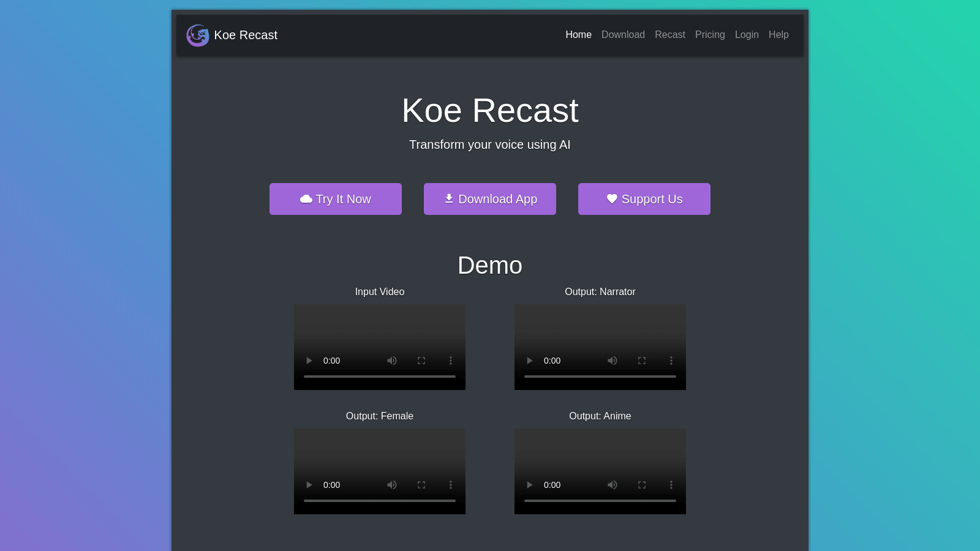The height and width of the screenshot is (551, 980).
Task: Unmute the Output: Anime video
Action: coord(612,484)
